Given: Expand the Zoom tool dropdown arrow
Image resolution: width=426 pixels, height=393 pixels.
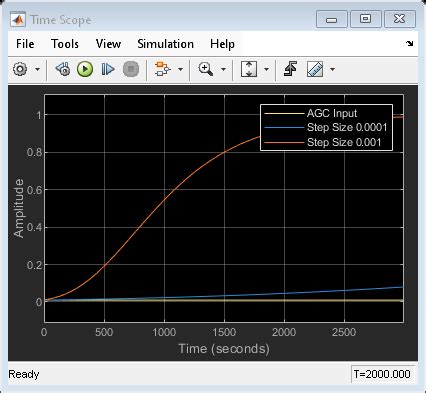Looking at the screenshot, I should [x=223, y=69].
